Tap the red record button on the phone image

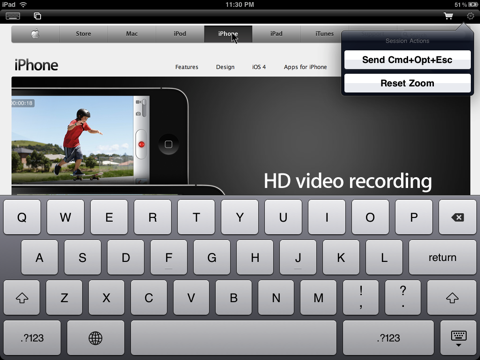point(141,144)
